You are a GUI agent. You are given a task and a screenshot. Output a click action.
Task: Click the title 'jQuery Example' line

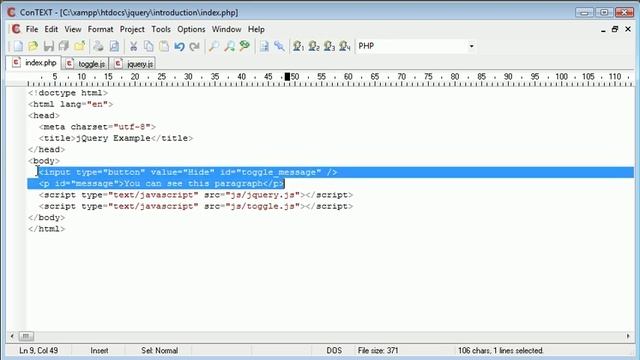(116, 138)
